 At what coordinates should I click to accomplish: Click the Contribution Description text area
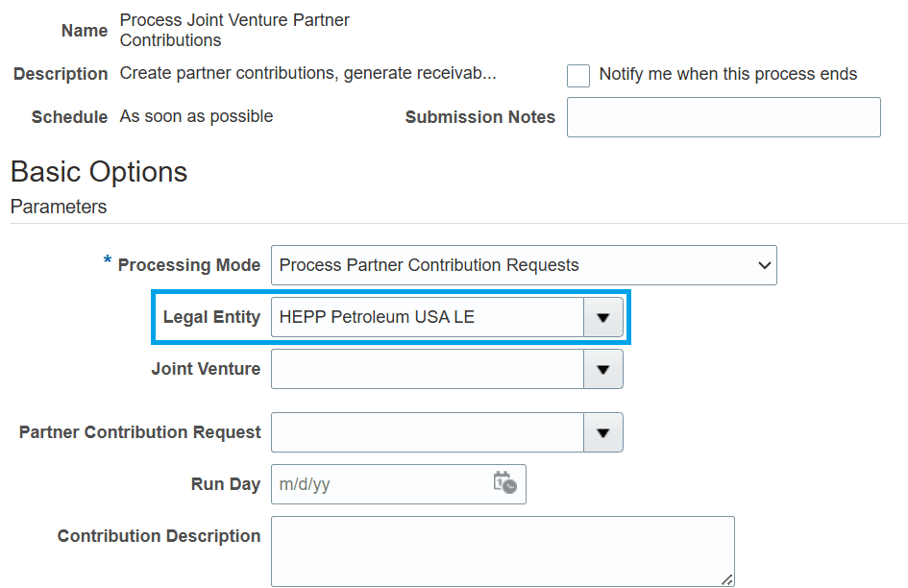[503, 551]
